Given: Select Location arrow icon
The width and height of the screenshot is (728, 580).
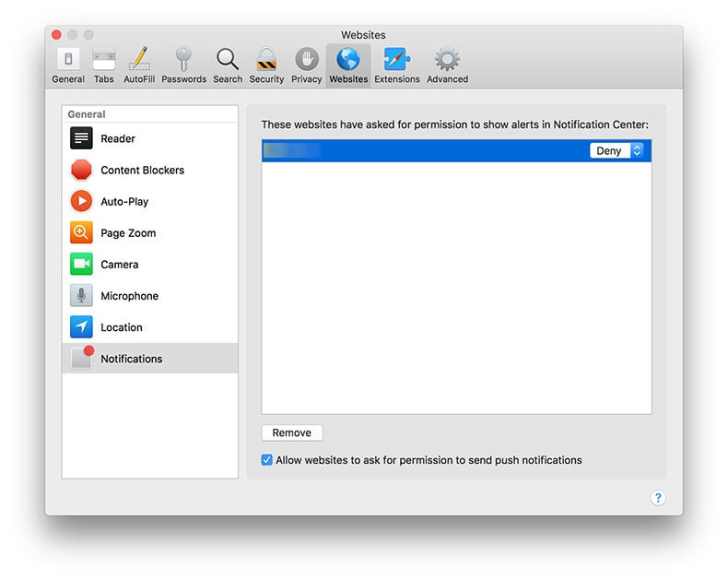Looking at the screenshot, I should click(81, 326).
